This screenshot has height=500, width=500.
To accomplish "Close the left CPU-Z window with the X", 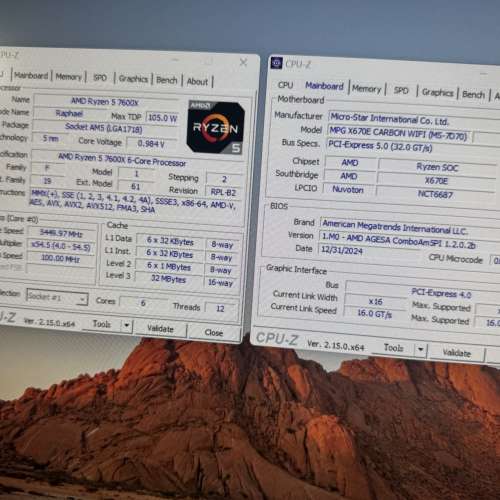I will pyautogui.click(x=244, y=62).
